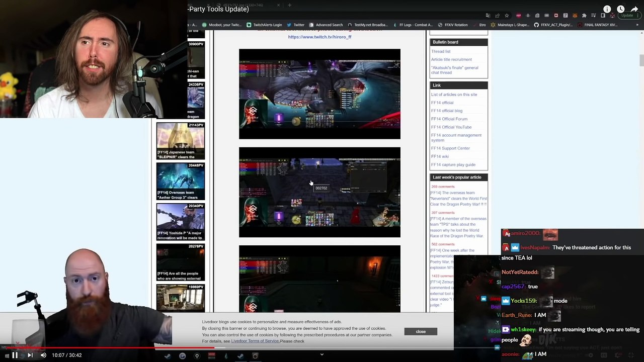Click the media control playlist icon
The width and height of the screenshot is (644, 362).
coord(594,16)
